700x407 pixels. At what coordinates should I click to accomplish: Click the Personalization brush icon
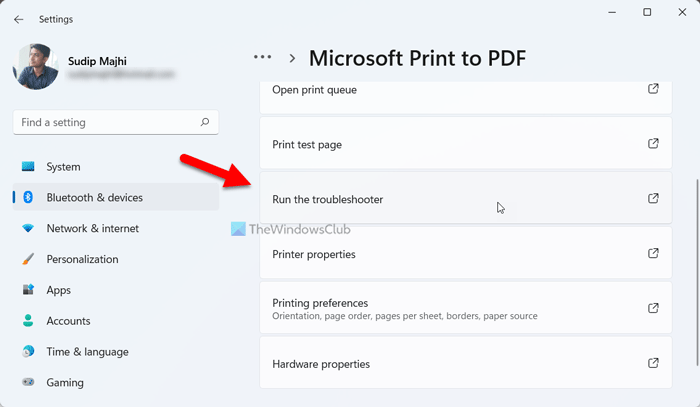click(28, 260)
